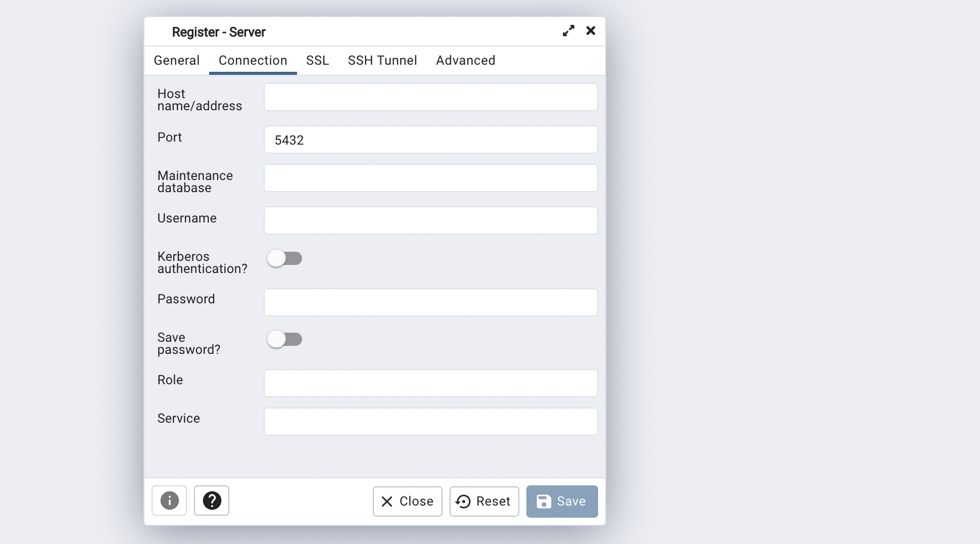Turn on the Save password switch

[x=284, y=339]
